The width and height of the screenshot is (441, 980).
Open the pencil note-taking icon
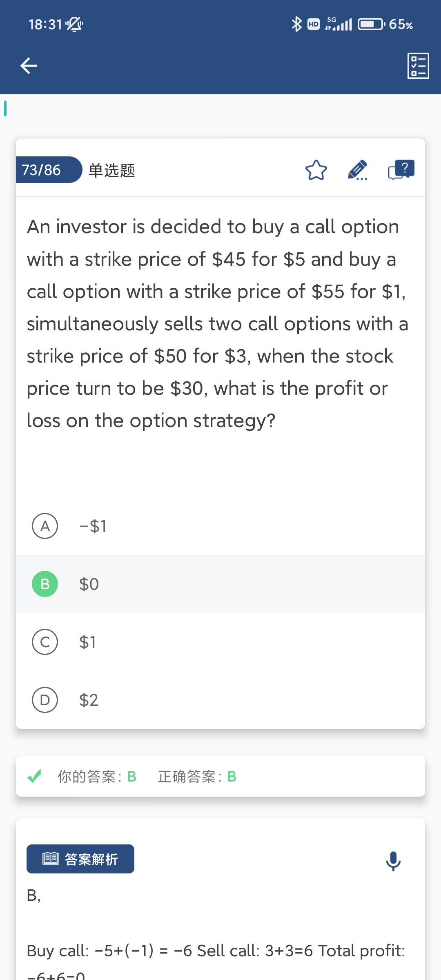tap(358, 170)
